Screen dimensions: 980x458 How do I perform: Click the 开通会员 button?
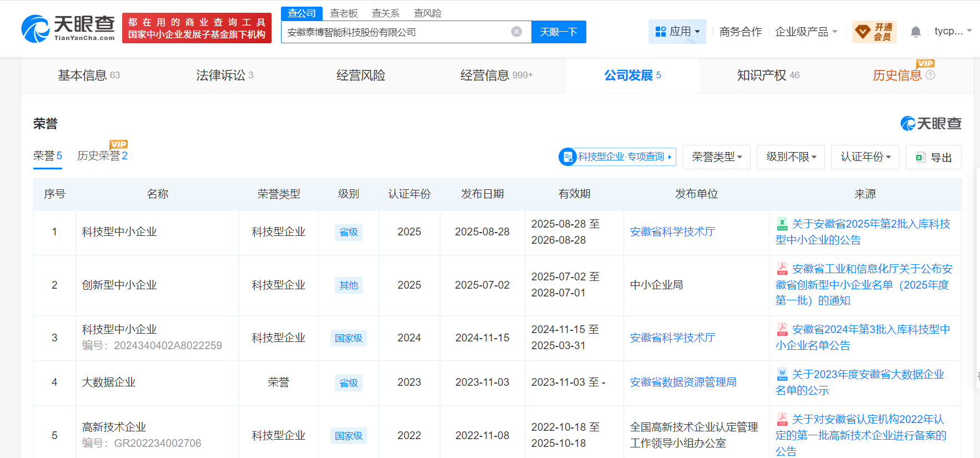(875, 32)
